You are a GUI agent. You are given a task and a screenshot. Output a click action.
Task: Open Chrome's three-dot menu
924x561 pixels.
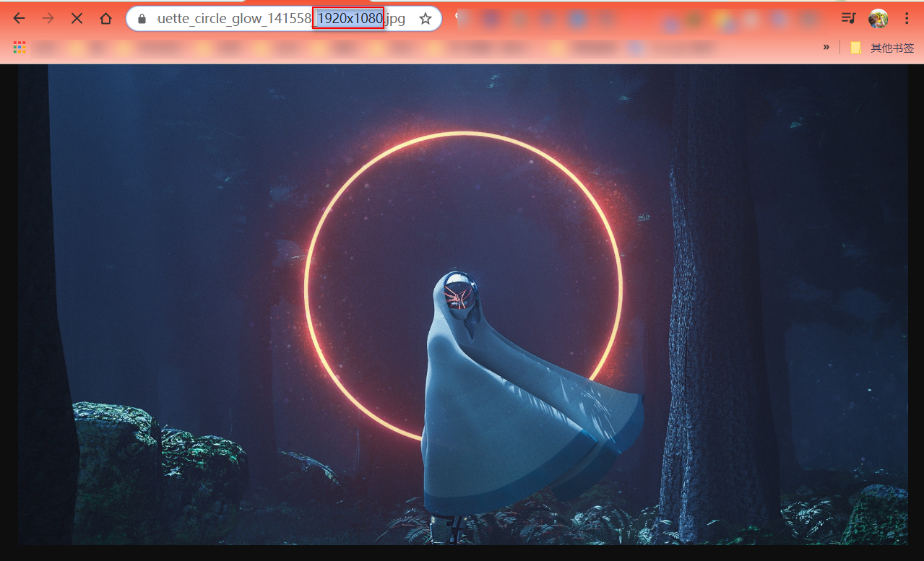907,19
